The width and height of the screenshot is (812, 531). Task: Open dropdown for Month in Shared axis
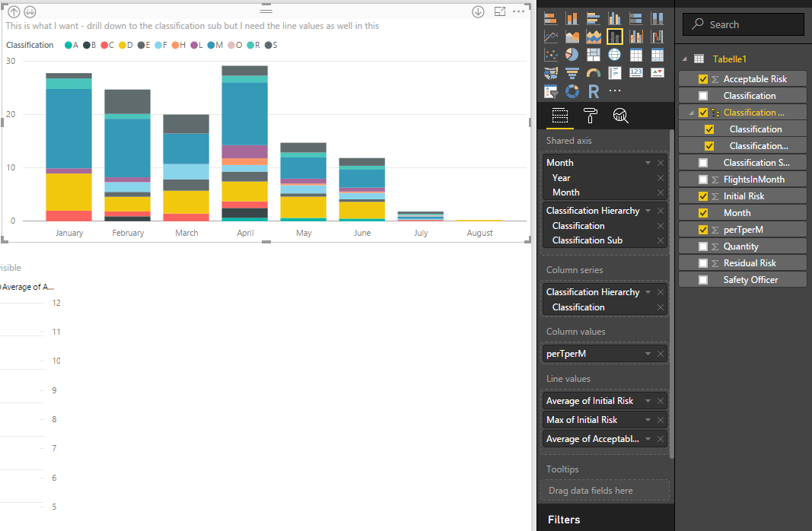648,163
